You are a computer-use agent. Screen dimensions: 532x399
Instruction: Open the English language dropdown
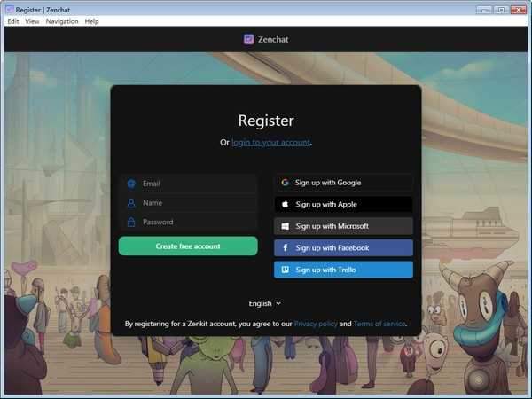pyautogui.click(x=265, y=303)
